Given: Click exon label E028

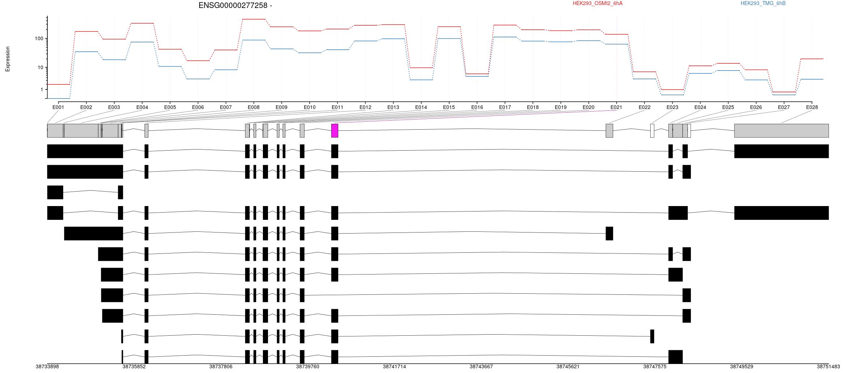Looking at the screenshot, I should pyautogui.click(x=812, y=107).
